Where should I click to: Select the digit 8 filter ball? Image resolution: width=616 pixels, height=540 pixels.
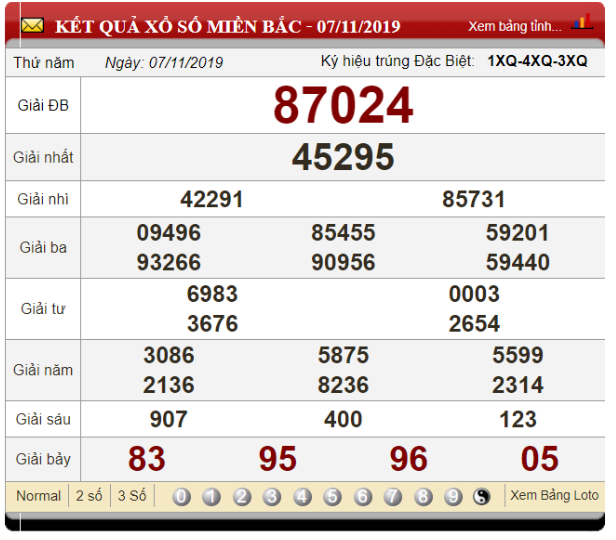pyautogui.click(x=423, y=496)
